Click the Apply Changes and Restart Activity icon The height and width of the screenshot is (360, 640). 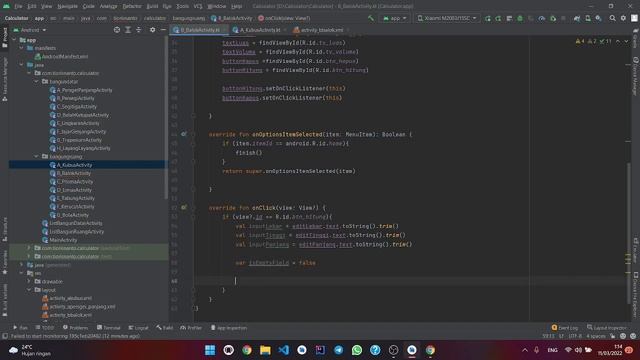click(x=488, y=18)
